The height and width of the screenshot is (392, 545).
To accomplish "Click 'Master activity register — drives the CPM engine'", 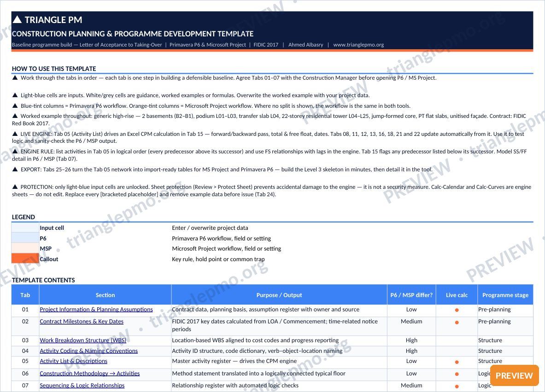I will pyautogui.click(x=234, y=361).
